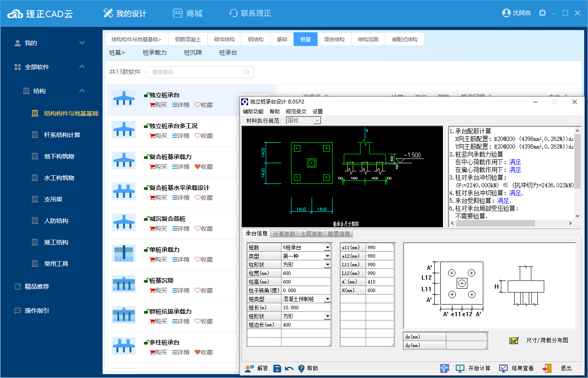Filter by 桩承台 subcategory
Viewport: 588px width, 378px height.
pyautogui.click(x=228, y=53)
